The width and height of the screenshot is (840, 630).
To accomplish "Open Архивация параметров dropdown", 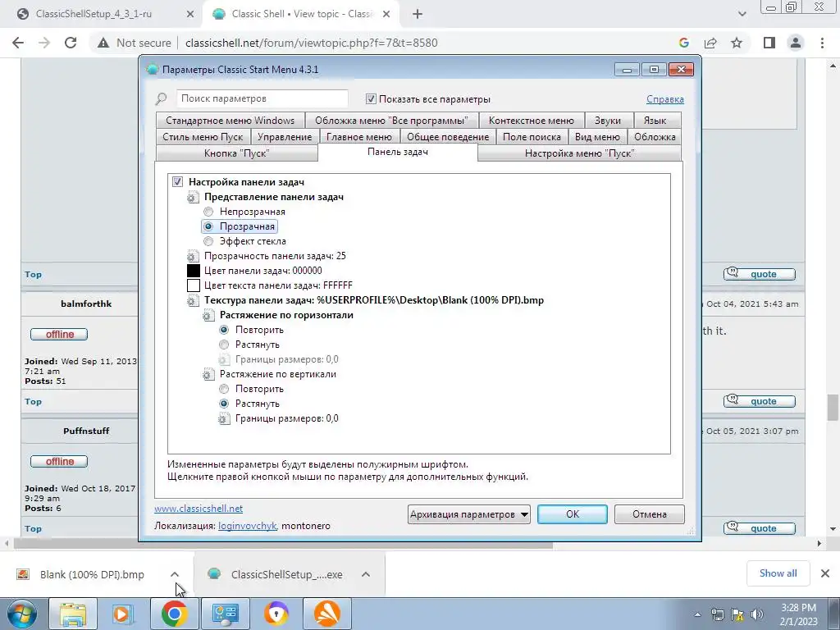I will tap(468, 514).
